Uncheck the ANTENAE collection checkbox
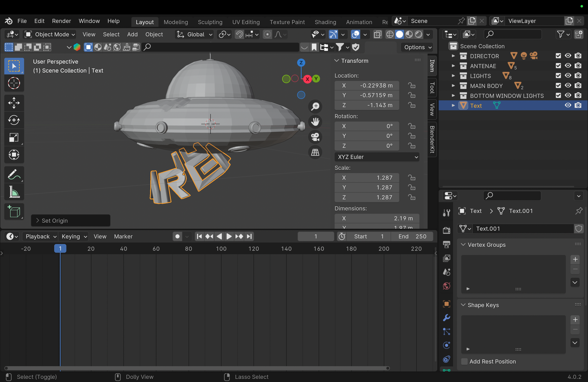 tap(558, 66)
